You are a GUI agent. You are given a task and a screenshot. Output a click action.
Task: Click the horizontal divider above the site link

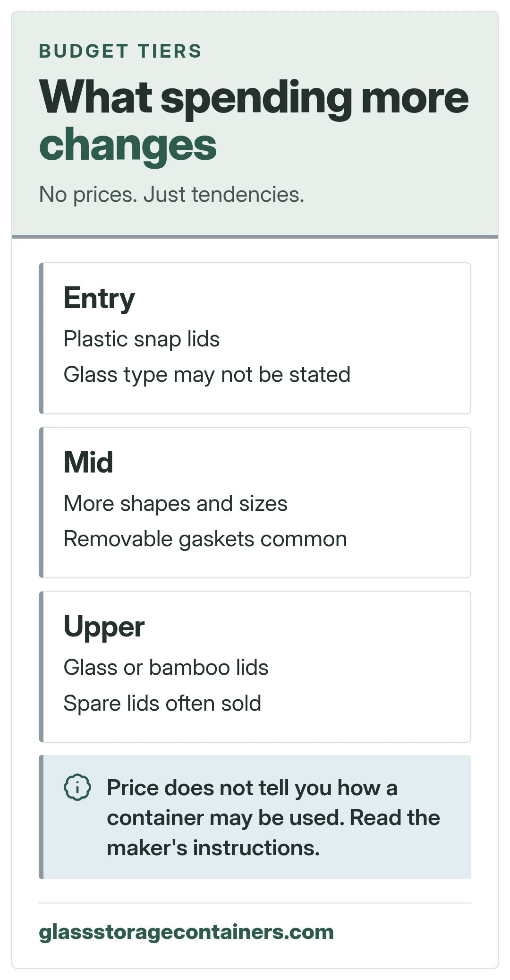(255, 903)
